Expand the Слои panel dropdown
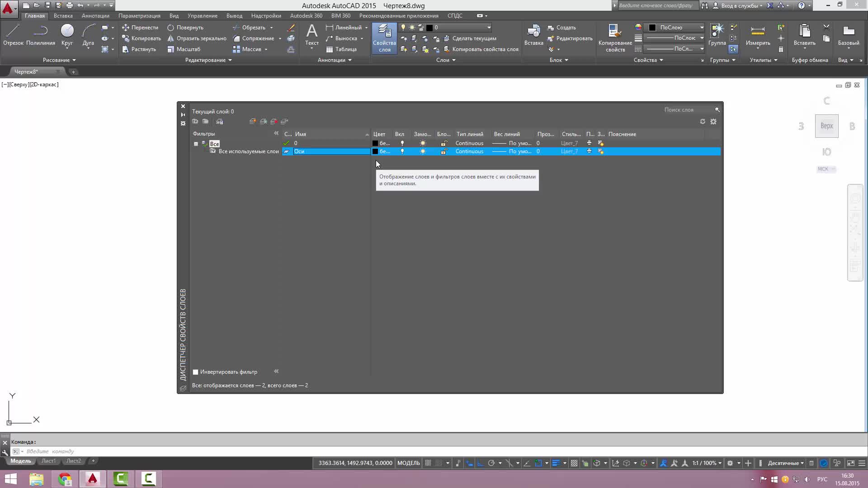Image resolution: width=868 pixels, height=488 pixels. (446, 60)
